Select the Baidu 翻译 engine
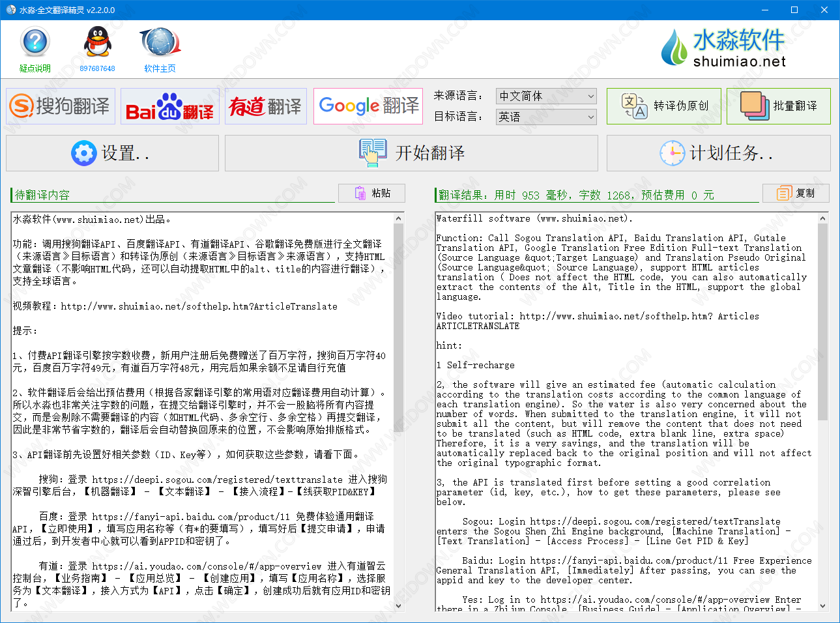Viewport: 840px width, 623px height. point(169,106)
